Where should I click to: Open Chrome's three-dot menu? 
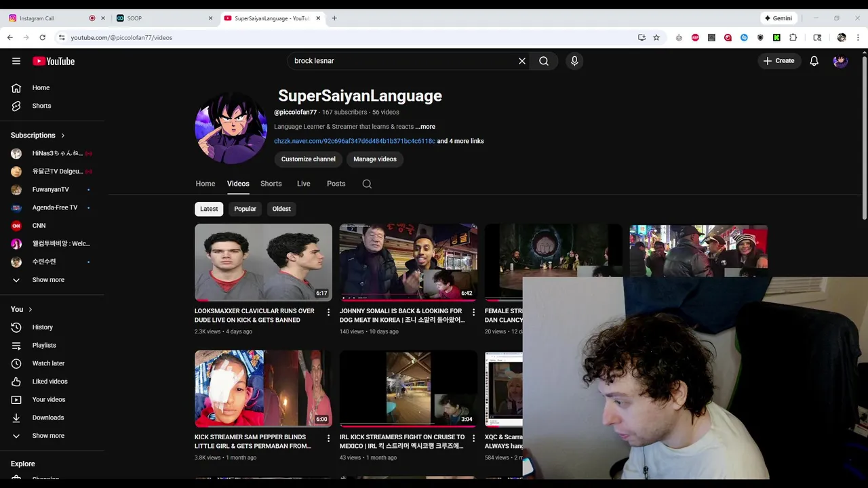tap(859, 37)
